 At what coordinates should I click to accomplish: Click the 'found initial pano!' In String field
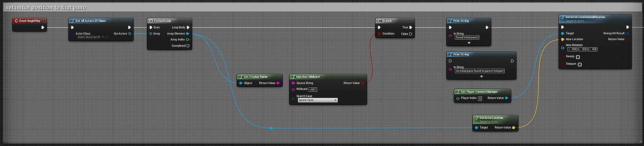point(467,37)
